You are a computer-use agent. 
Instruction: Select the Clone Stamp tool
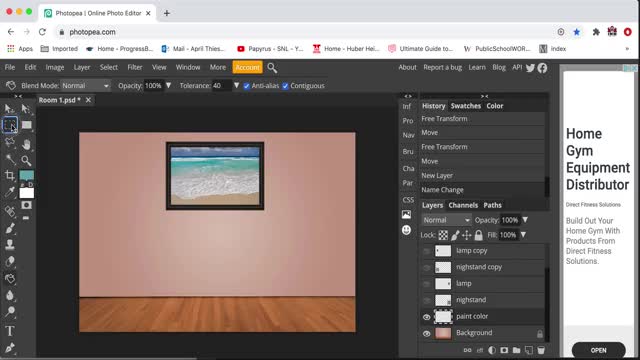tap(10, 244)
